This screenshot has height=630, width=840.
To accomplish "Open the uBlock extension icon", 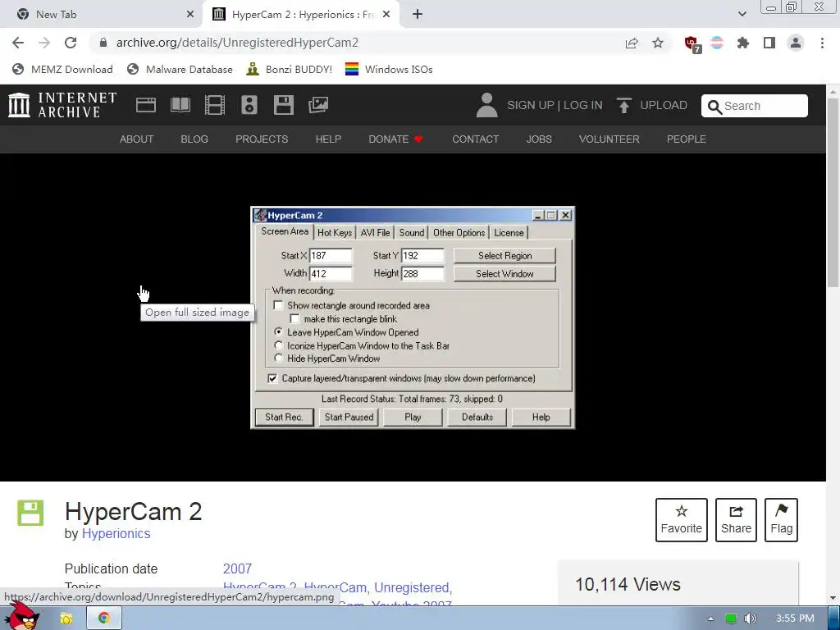I will (x=692, y=44).
